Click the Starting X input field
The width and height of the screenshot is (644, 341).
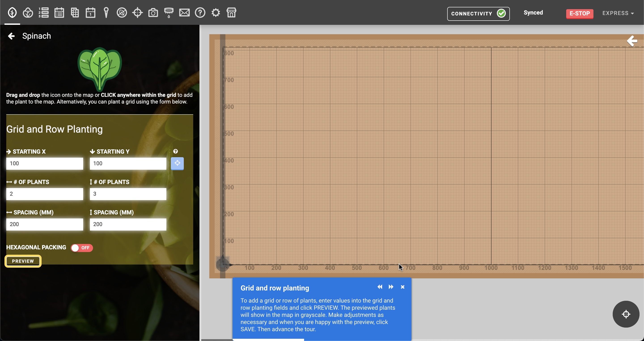(44, 163)
